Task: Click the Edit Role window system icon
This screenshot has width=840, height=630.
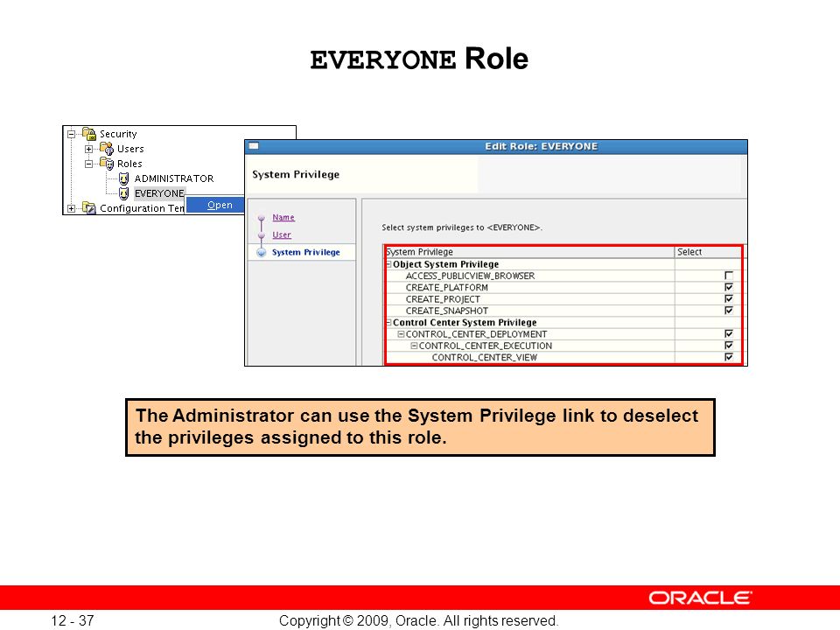Action: [x=254, y=146]
